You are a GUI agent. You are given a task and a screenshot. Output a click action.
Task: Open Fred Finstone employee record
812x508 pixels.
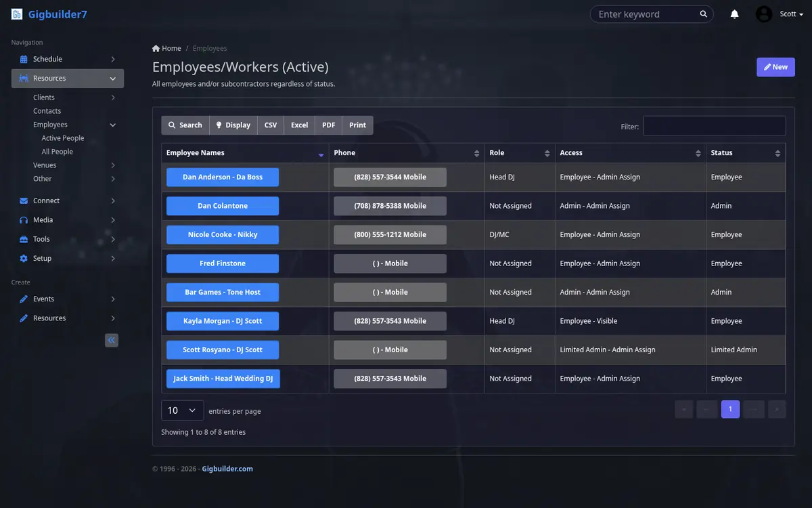[x=223, y=263]
